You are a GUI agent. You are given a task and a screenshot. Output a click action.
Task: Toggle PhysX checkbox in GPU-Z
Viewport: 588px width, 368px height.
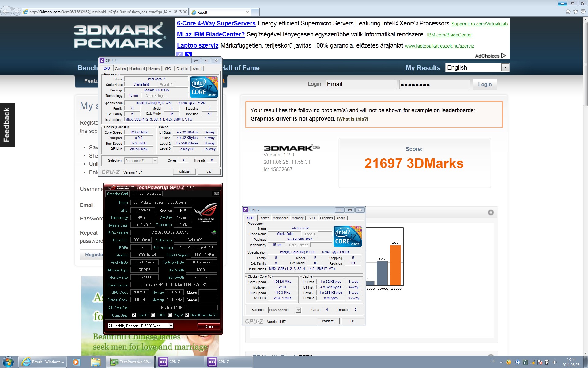[170, 315]
